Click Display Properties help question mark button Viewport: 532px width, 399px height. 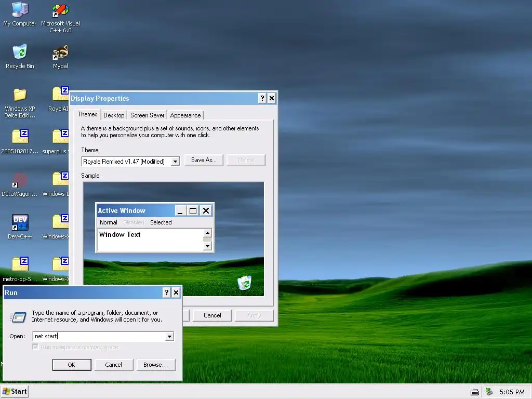[262, 98]
